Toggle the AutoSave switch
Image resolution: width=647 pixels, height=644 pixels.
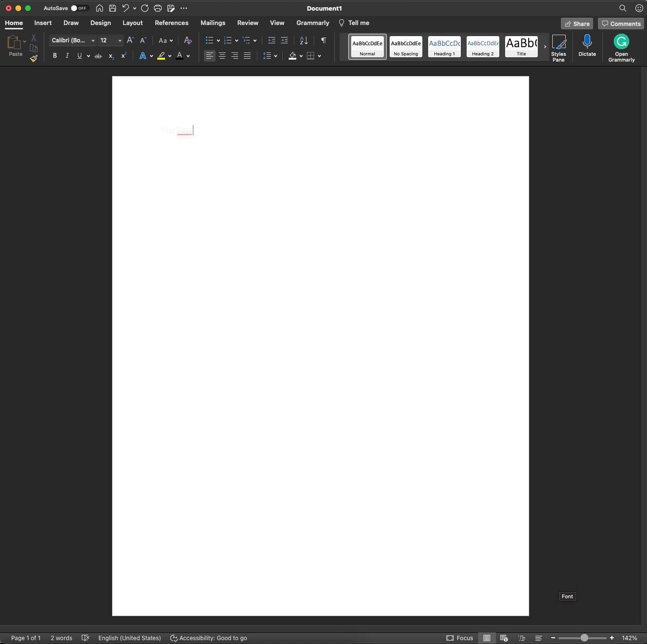[x=80, y=8]
